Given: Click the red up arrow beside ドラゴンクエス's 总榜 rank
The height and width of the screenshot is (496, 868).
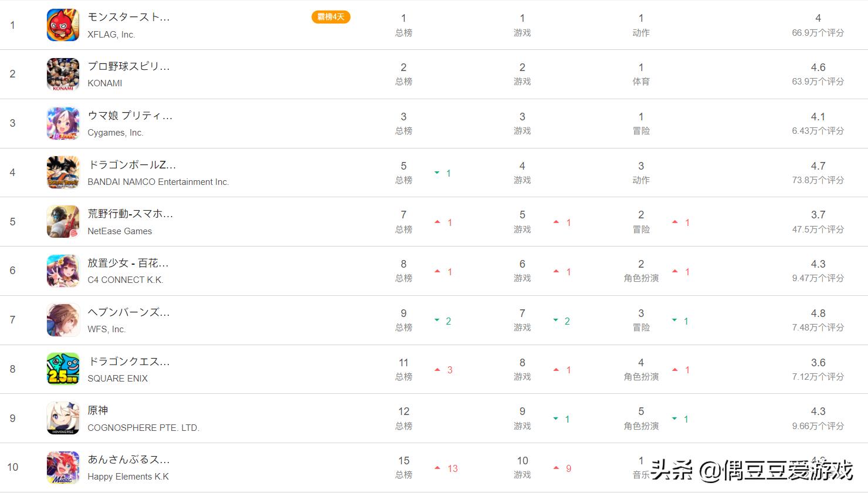Looking at the screenshot, I should click(x=437, y=370).
